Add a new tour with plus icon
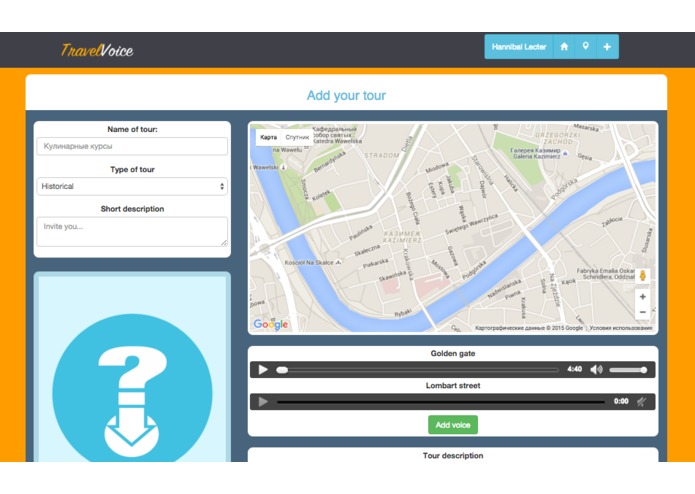Viewport: 695px width, 494px height. (x=607, y=47)
